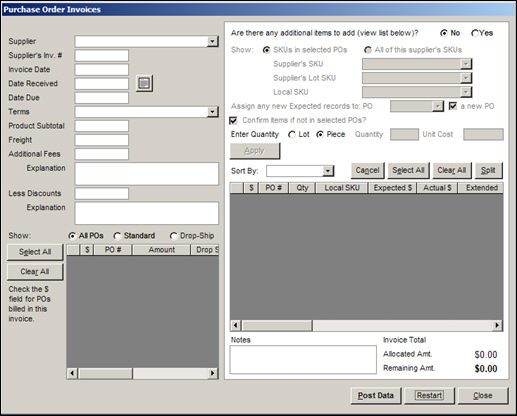The image size is (517, 416).
Task: Click left arrow of PO list scrollbar
Action: click(72, 373)
